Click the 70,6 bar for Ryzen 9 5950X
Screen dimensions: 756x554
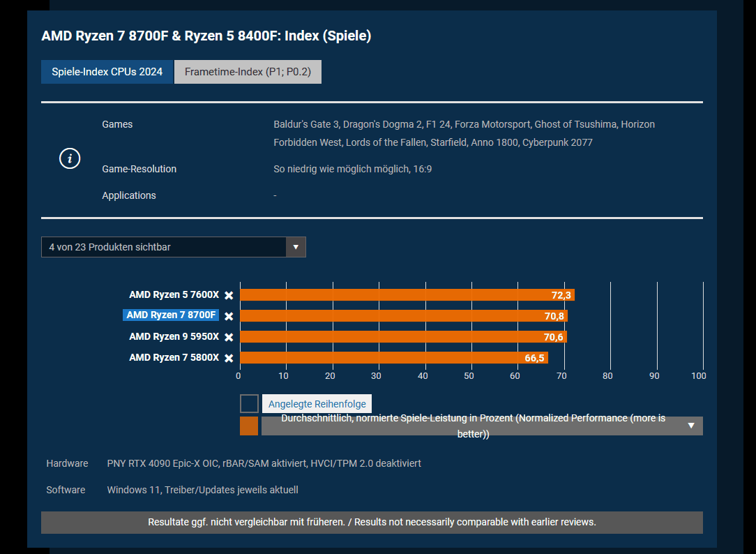point(404,336)
